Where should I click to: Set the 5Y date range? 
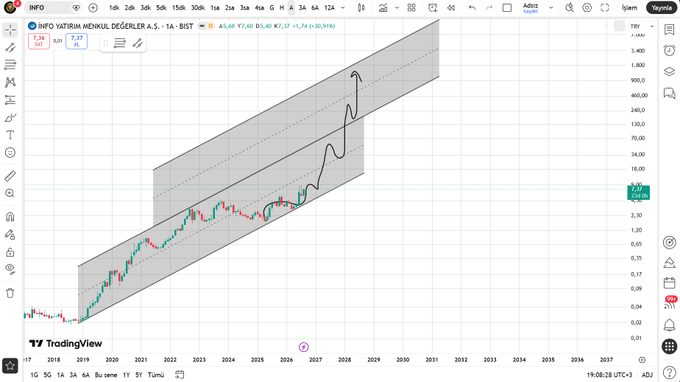[139, 375]
